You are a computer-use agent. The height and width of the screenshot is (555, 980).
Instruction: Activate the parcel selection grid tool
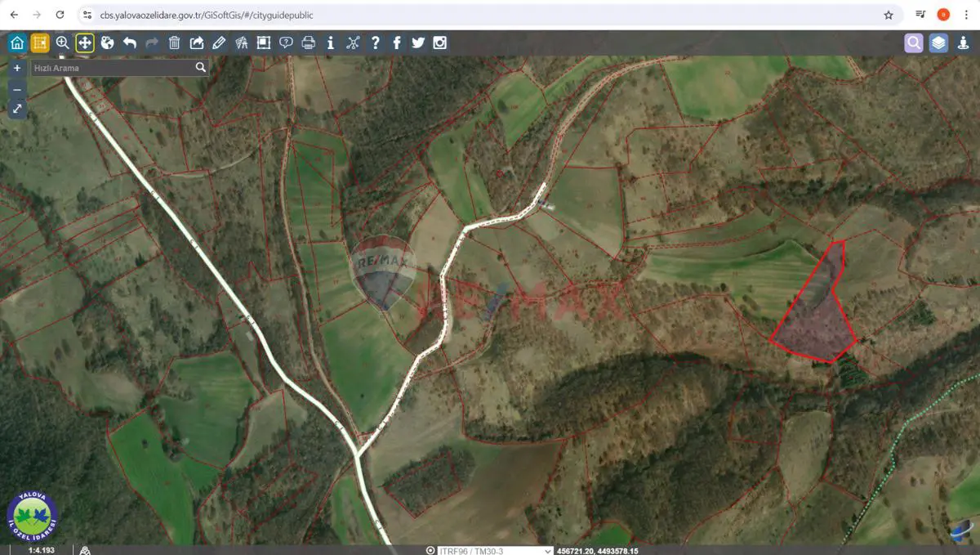click(39, 43)
